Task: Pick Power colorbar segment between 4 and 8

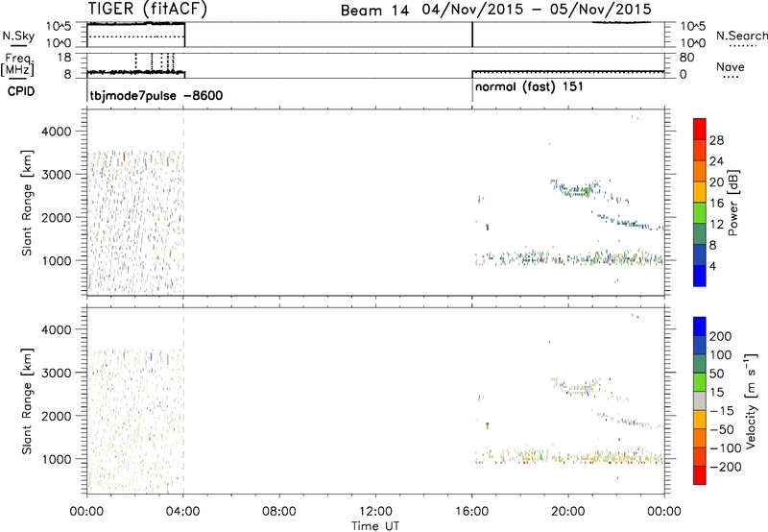Action: [700, 254]
